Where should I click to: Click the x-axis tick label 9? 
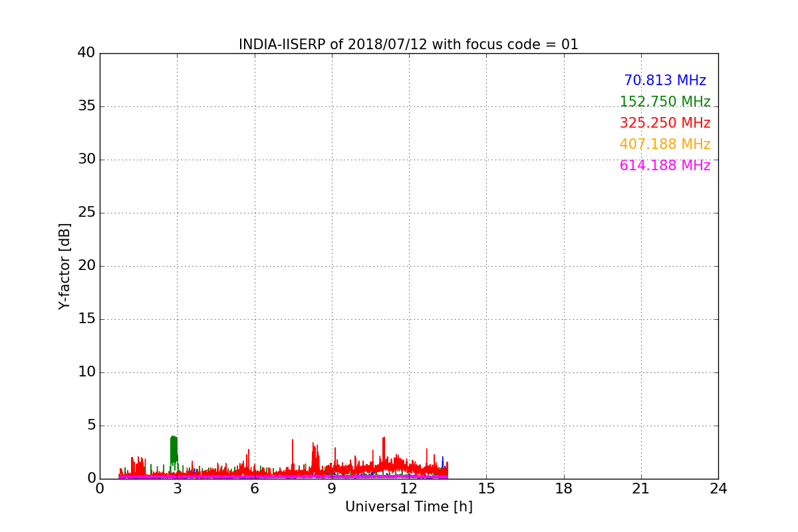click(x=332, y=489)
